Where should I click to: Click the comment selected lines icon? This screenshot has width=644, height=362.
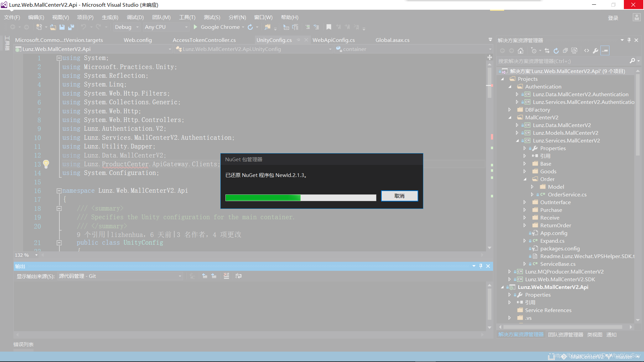[308, 27]
